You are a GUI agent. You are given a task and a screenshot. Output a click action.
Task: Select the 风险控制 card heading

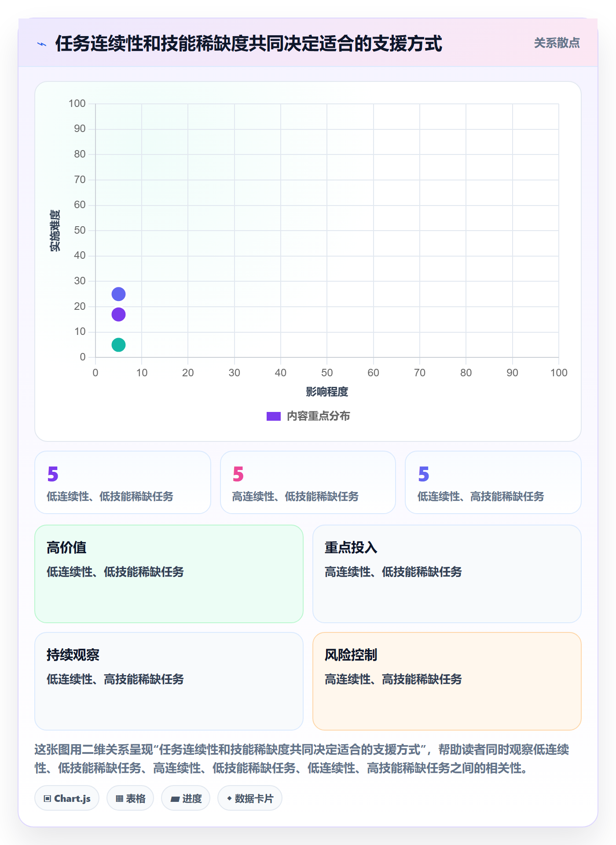pos(351,655)
